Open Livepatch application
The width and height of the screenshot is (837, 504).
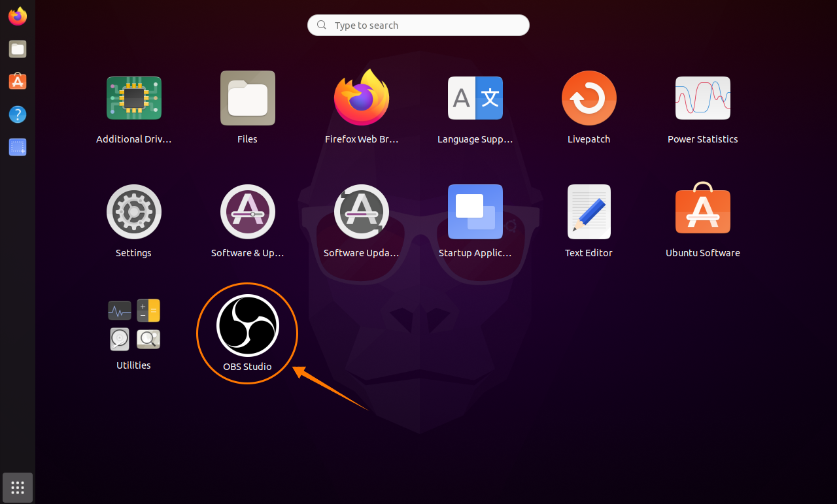tap(589, 98)
